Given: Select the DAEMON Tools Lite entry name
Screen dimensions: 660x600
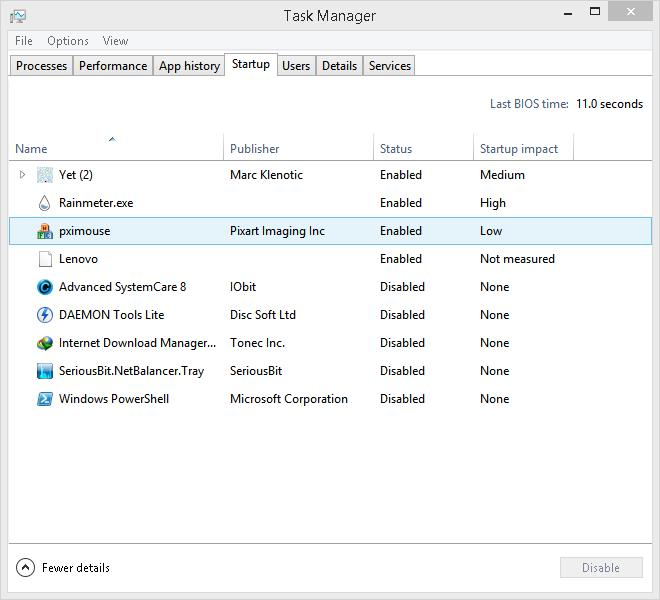Looking at the screenshot, I should pyautogui.click(x=112, y=315).
